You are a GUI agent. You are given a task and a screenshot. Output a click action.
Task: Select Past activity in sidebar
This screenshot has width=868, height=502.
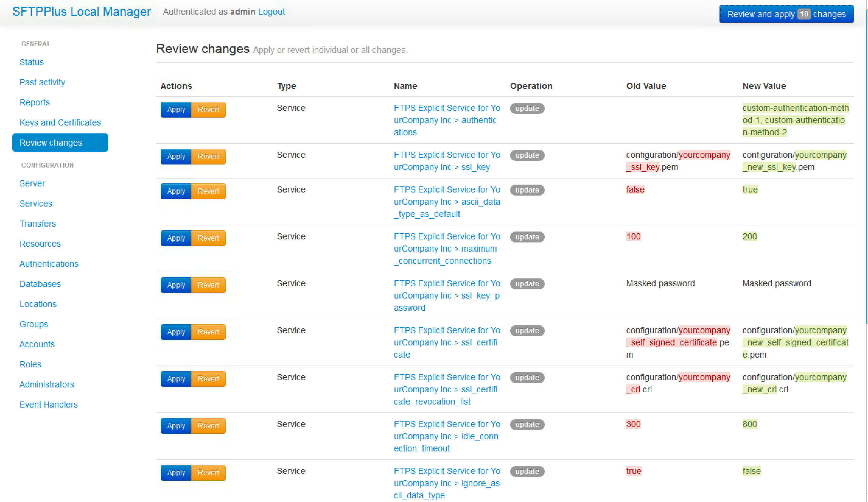tap(42, 83)
